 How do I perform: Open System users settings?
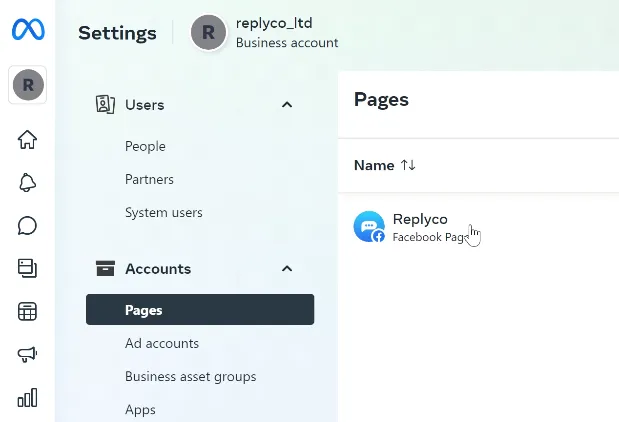[164, 213]
